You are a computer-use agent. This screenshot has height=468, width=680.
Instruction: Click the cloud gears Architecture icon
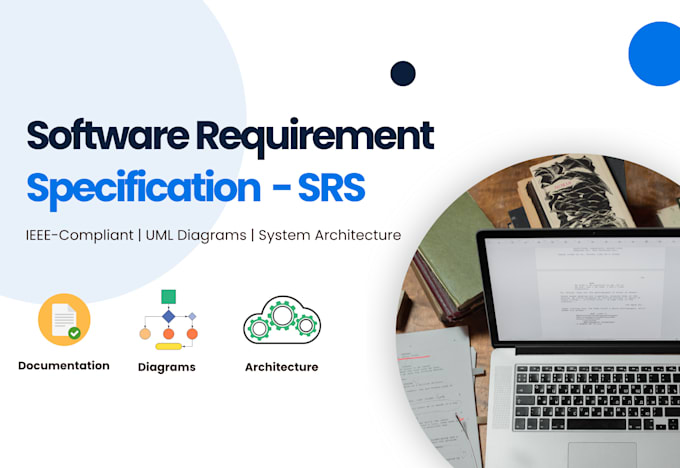282,320
